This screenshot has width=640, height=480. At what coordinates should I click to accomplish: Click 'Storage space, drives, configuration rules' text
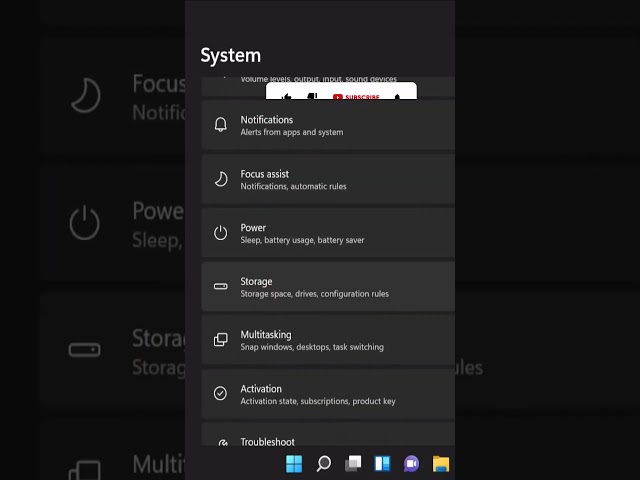point(315,294)
